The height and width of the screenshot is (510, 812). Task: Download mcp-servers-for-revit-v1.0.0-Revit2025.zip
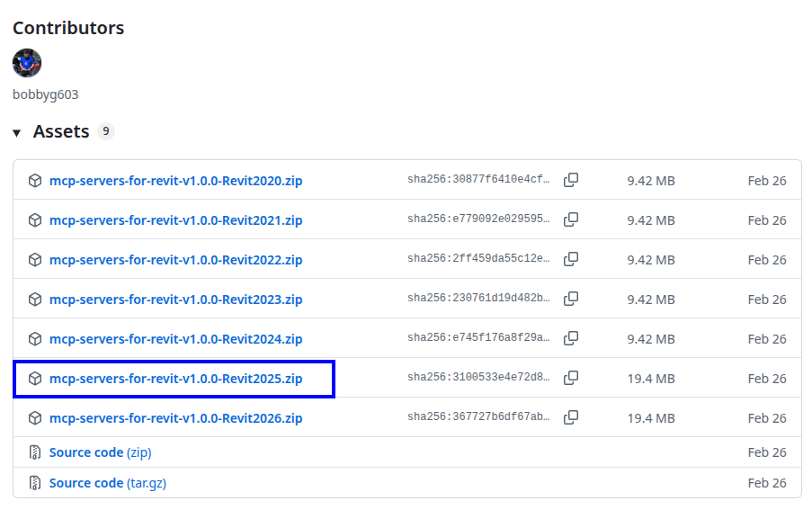(175, 379)
